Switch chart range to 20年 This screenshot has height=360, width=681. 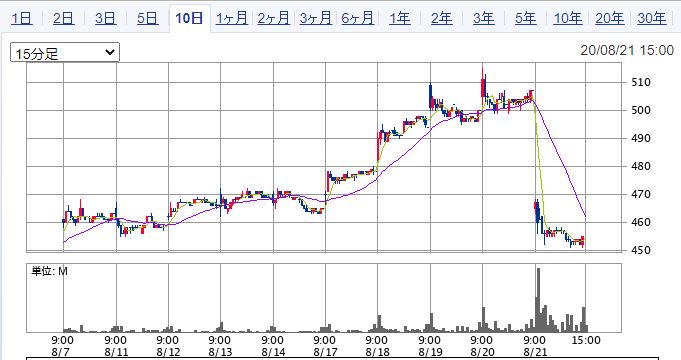(x=610, y=19)
